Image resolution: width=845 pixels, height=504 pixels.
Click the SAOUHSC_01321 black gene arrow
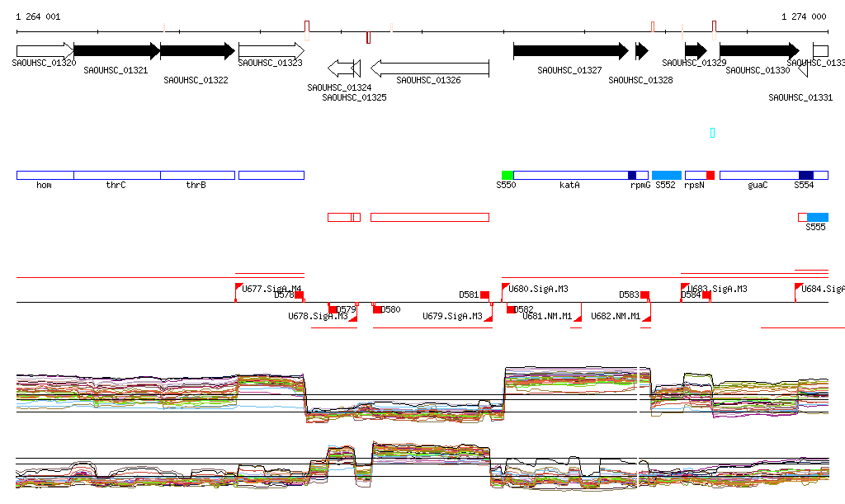(x=117, y=51)
